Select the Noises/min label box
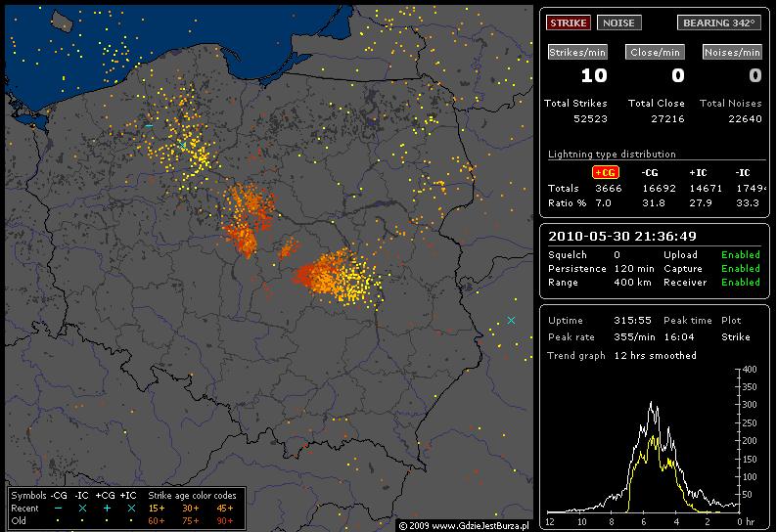This screenshot has width=777, height=532. coord(732,52)
